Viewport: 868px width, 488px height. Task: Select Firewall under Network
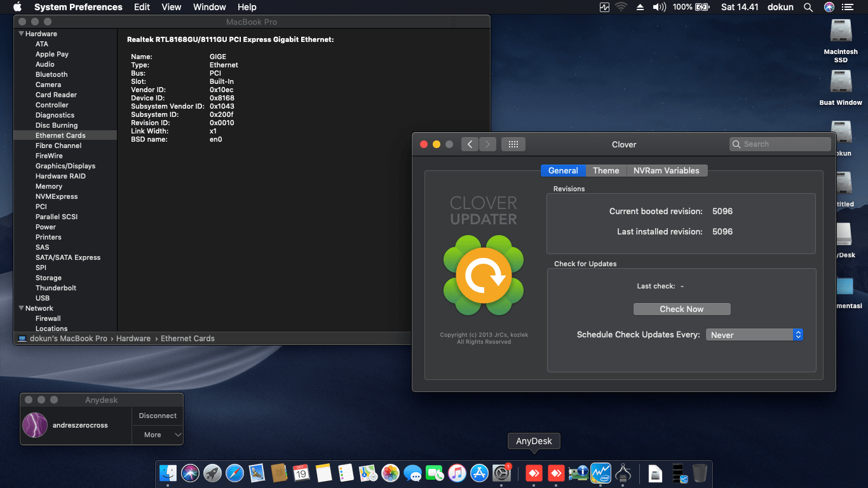[48, 318]
